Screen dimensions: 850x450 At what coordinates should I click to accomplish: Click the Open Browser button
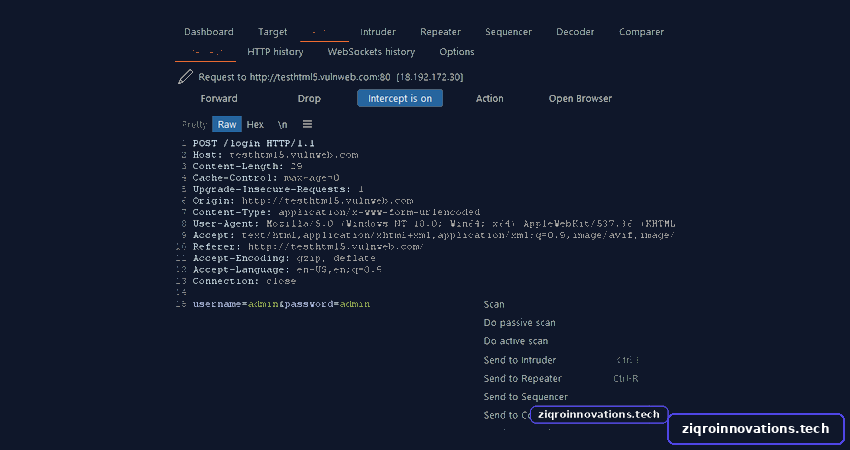coord(580,99)
